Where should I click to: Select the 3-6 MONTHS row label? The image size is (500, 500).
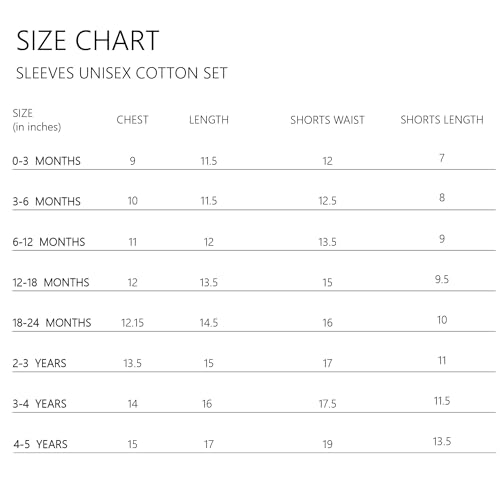(x=46, y=201)
